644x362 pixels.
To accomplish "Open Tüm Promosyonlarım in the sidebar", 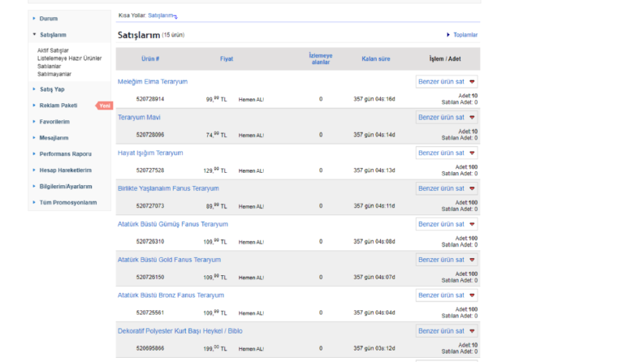I will pos(68,202).
